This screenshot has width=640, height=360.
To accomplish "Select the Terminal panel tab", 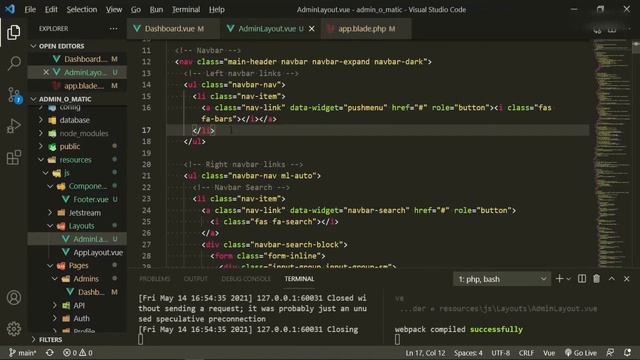I will coord(299,279).
